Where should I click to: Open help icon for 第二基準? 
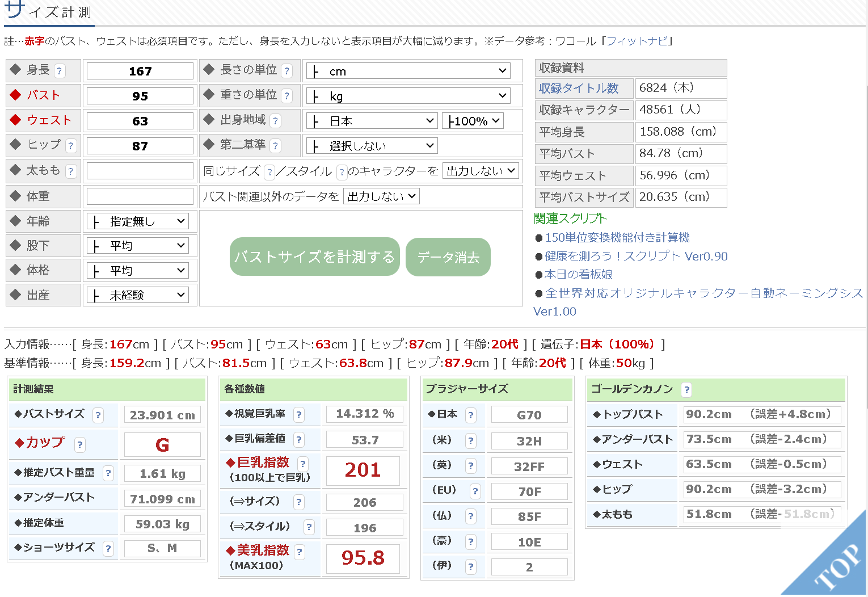pos(276,146)
